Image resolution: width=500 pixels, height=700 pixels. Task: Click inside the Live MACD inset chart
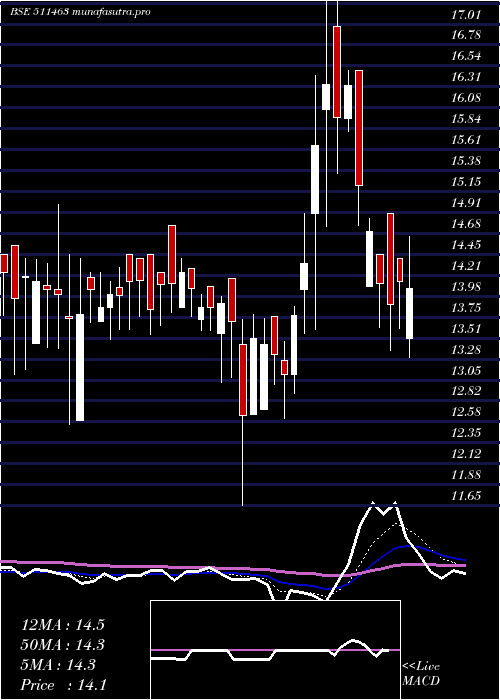point(275,650)
